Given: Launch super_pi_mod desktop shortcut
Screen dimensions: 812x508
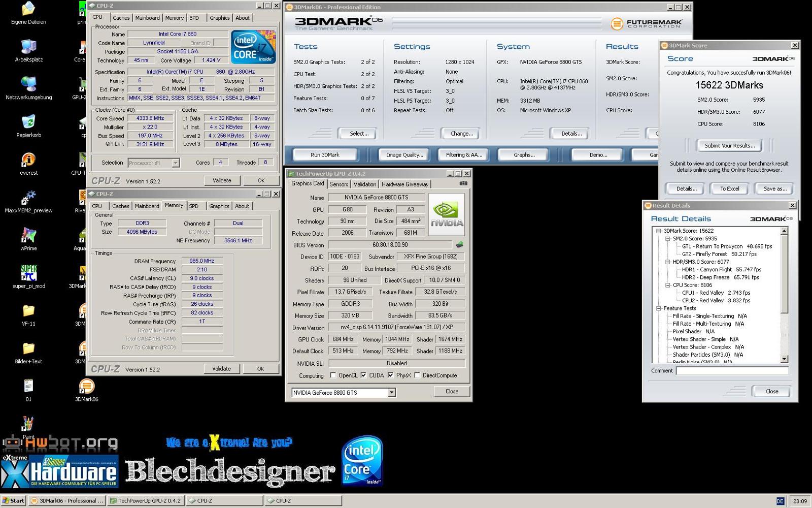Looking at the screenshot, I should tap(28, 277).
